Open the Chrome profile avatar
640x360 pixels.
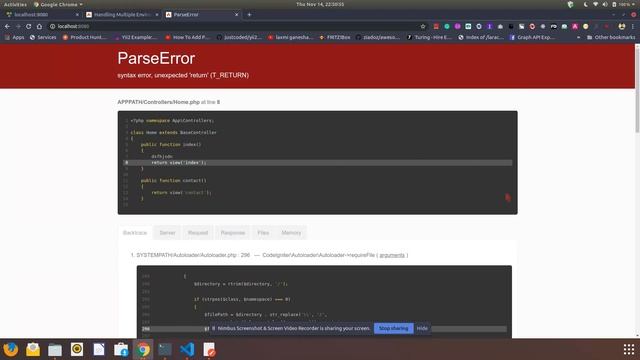622,26
